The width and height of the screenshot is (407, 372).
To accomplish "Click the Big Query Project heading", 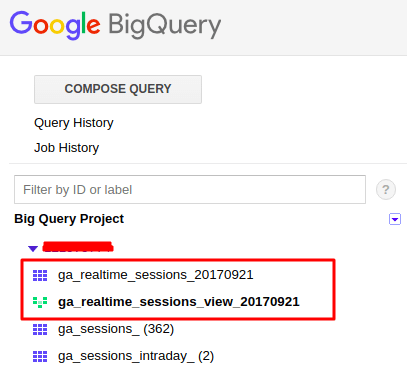I will pos(69,219).
